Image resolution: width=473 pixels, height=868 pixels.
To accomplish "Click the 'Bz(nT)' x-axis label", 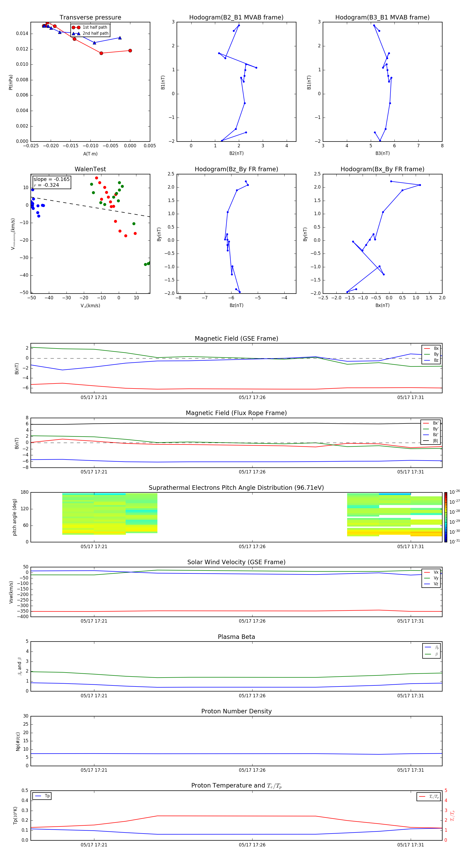I will [x=236, y=305].
